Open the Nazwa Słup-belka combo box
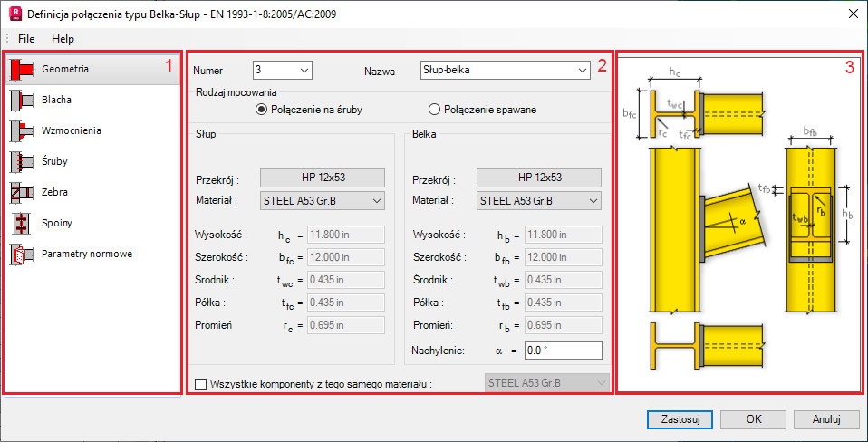Image resolution: width=868 pixels, height=442 pixels. point(505,71)
